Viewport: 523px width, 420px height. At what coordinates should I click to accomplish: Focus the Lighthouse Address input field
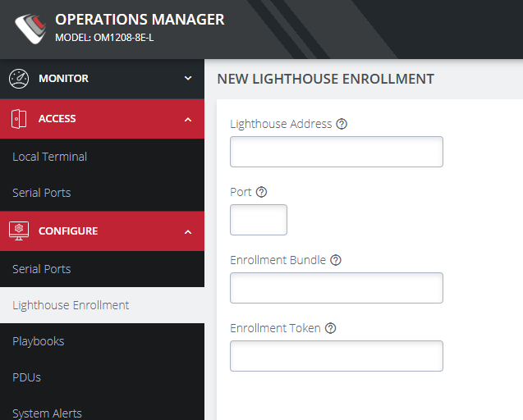[x=337, y=152]
